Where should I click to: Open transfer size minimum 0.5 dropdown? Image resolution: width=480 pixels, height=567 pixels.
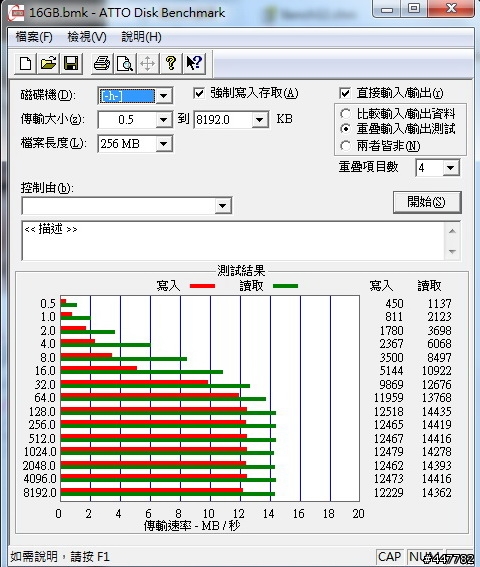pos(163,120)
